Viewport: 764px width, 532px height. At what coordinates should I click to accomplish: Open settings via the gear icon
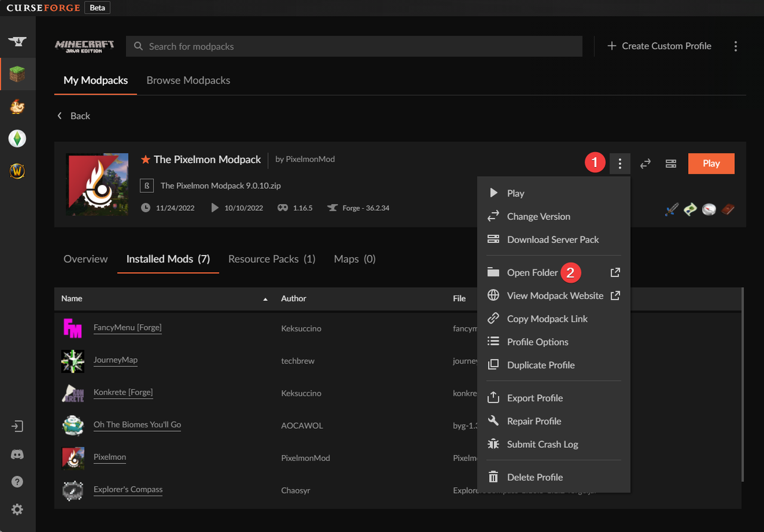17,509
